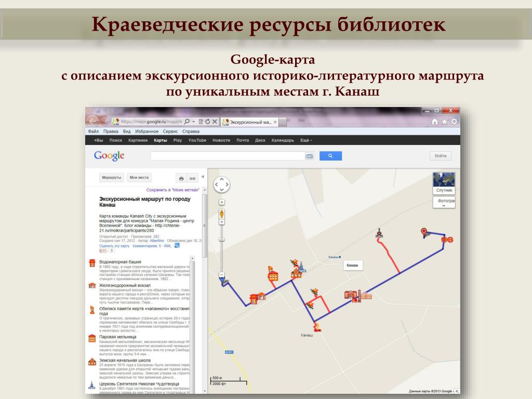Open the Избранное menu
The height and width of the screenshot is (399, 532).
pyautogui.click(x=147, y=131)
